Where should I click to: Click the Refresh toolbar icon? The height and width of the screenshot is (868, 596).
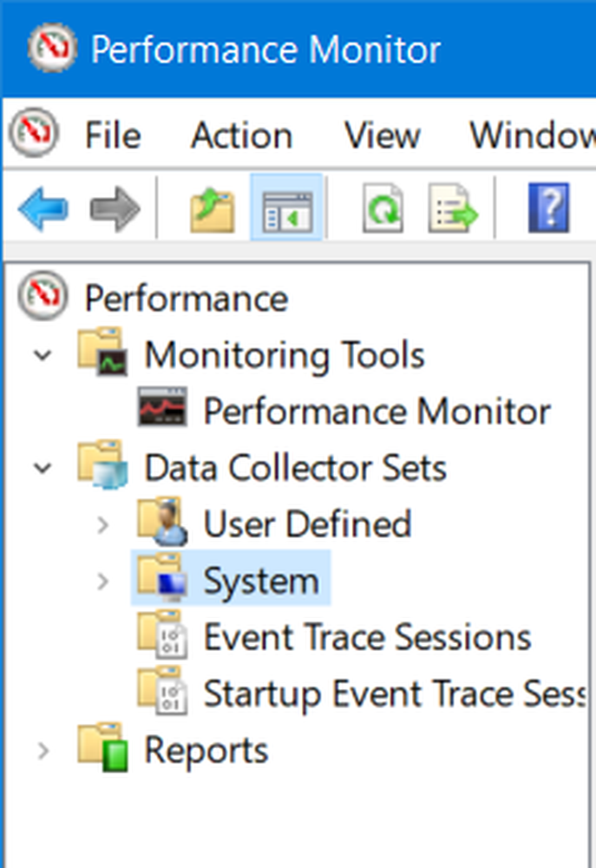383,208
